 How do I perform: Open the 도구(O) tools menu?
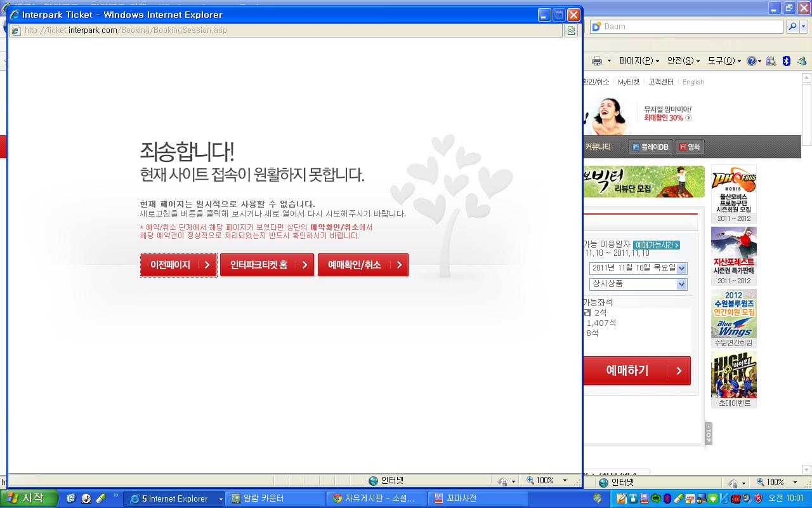724,61
